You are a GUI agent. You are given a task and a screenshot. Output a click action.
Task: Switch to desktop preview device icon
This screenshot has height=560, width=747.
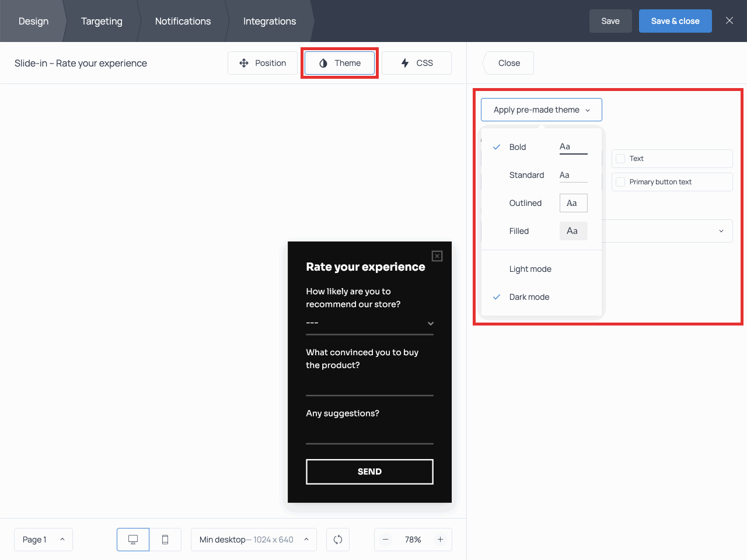[133, 540]
